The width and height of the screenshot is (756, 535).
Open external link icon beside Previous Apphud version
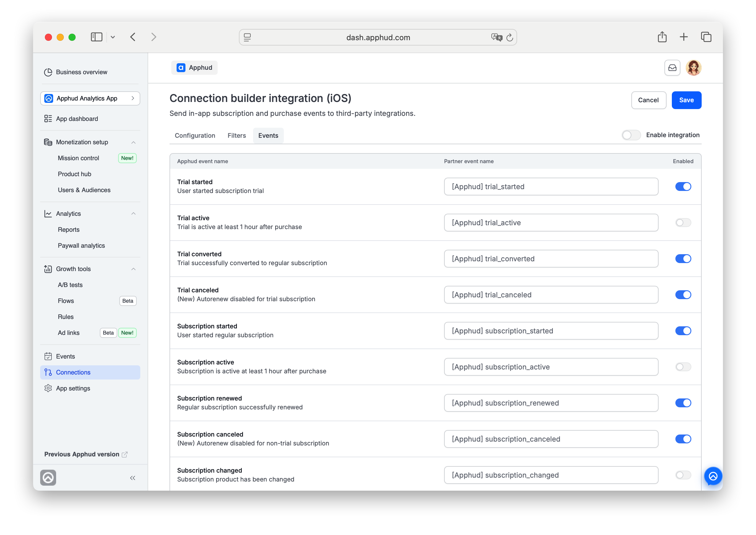[124, 454]
